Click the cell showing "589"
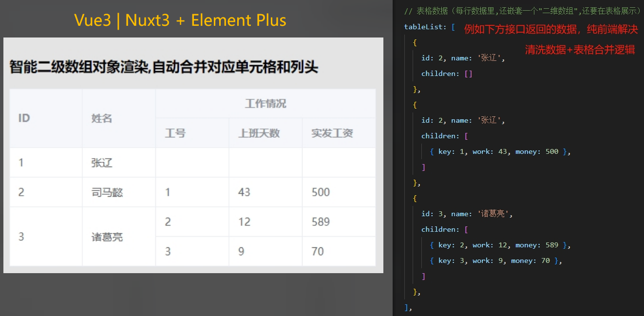The height and width of the screenshot is (316, 644). 320,222
